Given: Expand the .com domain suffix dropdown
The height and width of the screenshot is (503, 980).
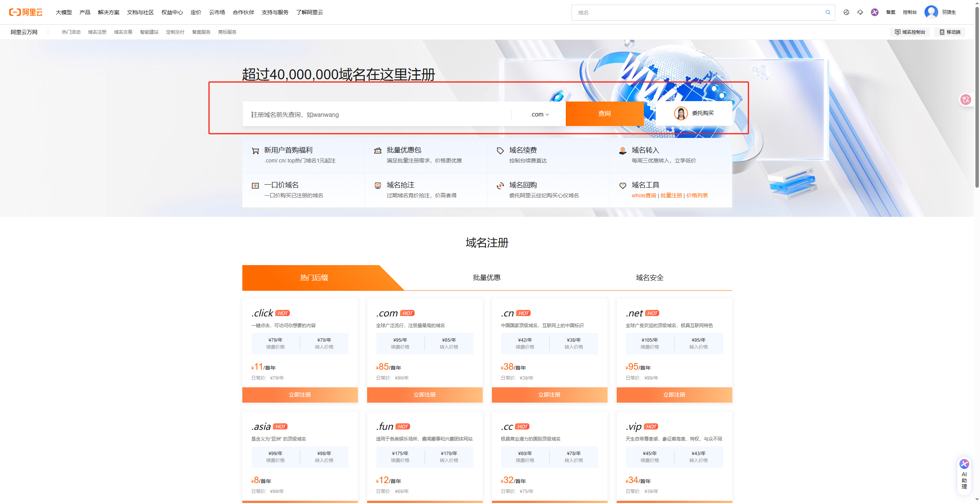Looking at the screenshot, I should [539, 114].
